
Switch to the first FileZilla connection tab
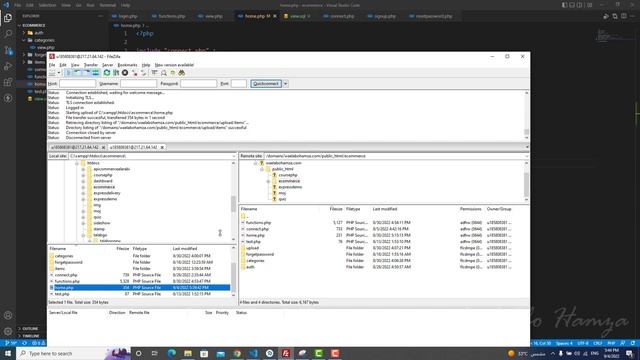point(74,147)
